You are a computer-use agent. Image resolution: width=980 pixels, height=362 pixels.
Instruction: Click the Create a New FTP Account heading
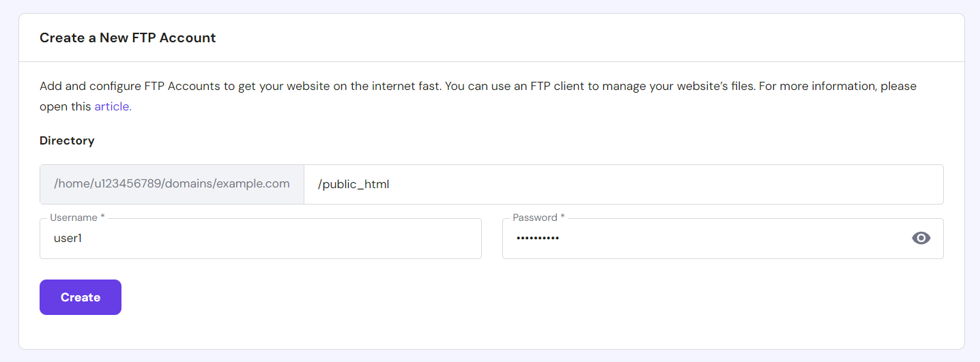[x=128, y=38]
